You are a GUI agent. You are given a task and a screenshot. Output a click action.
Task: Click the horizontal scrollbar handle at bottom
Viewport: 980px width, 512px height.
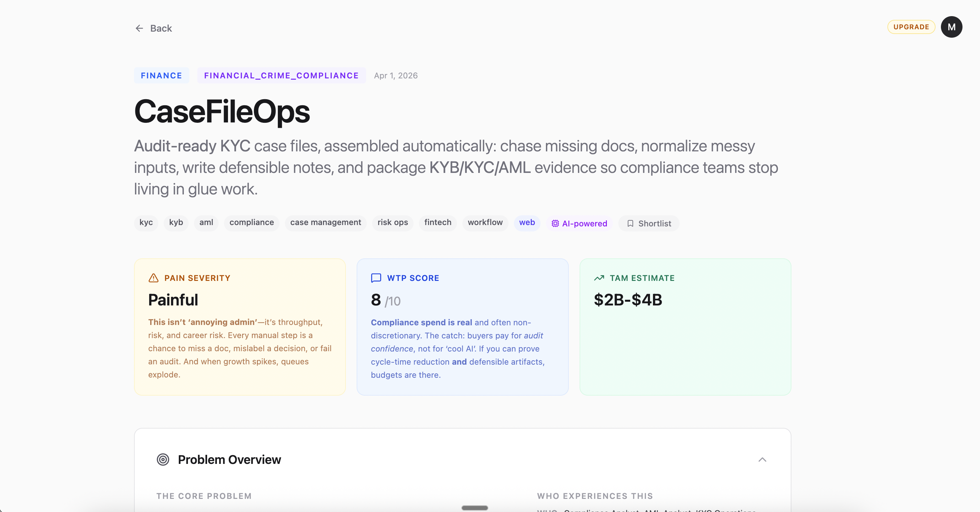pyautogui.click(x=475, y=508)
